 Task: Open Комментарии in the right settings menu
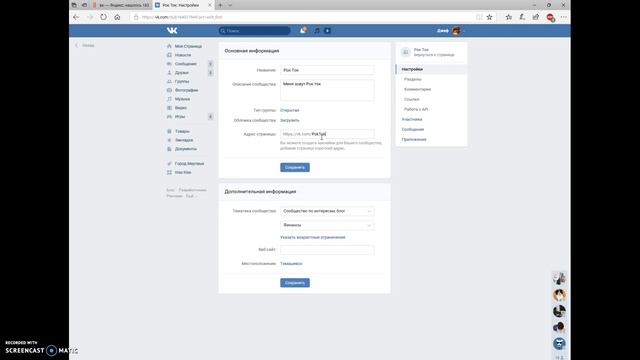[x=418, y=89]
